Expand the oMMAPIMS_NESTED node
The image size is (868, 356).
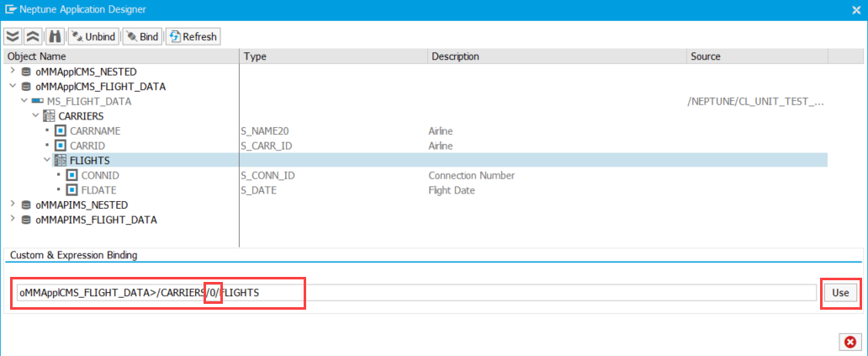point(12,205)
